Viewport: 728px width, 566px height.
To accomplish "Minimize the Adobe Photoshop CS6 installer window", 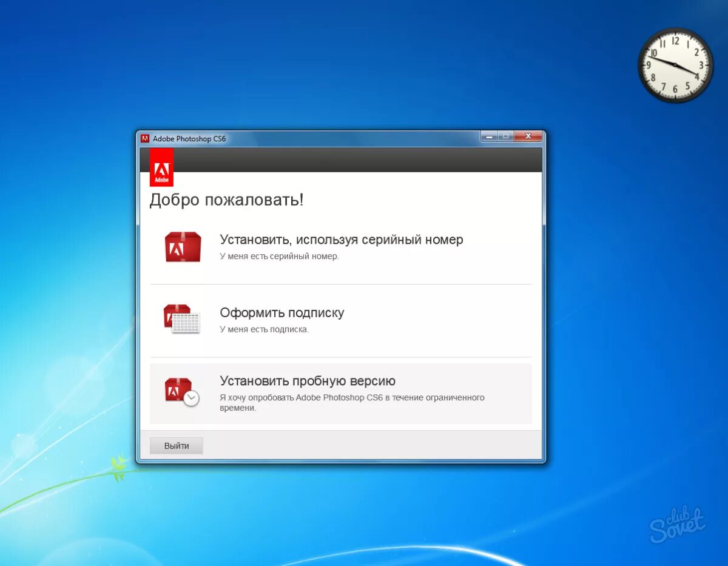I will click(489, 136).
